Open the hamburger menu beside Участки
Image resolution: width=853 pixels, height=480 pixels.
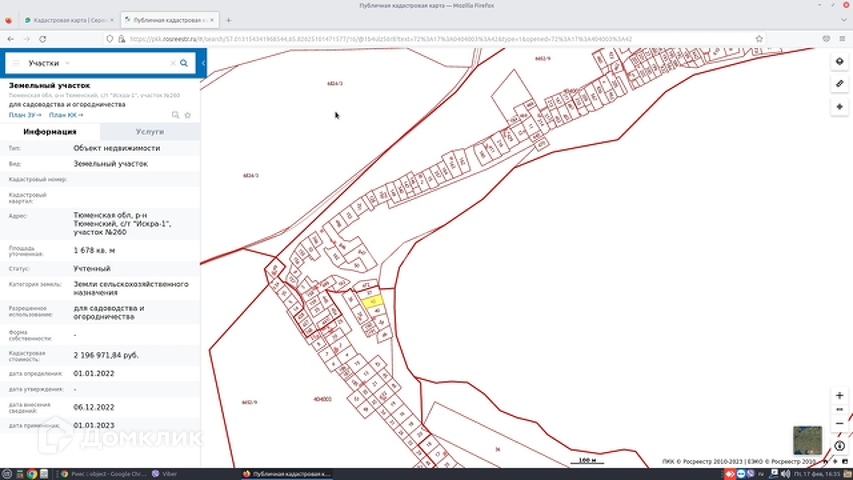pos(16,63)
